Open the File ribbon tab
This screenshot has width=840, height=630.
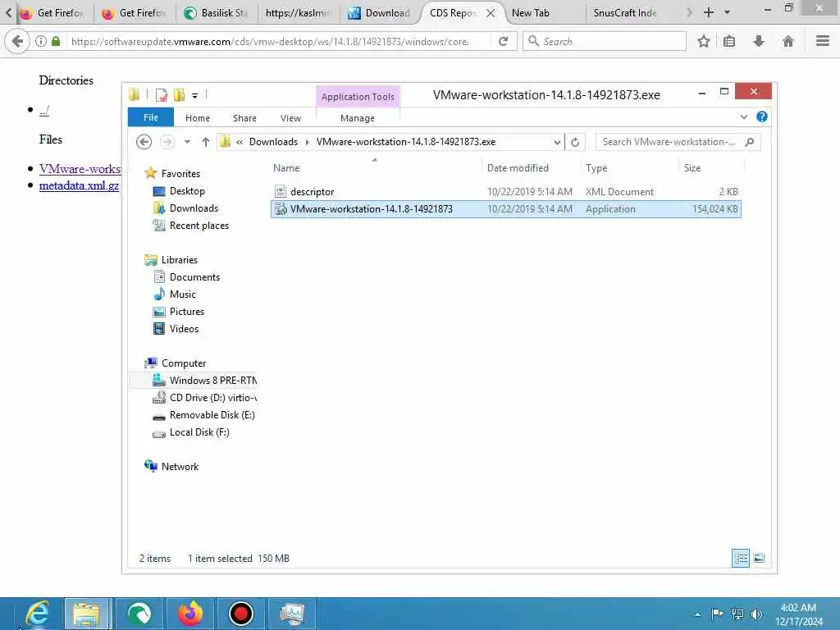[151, 117]
